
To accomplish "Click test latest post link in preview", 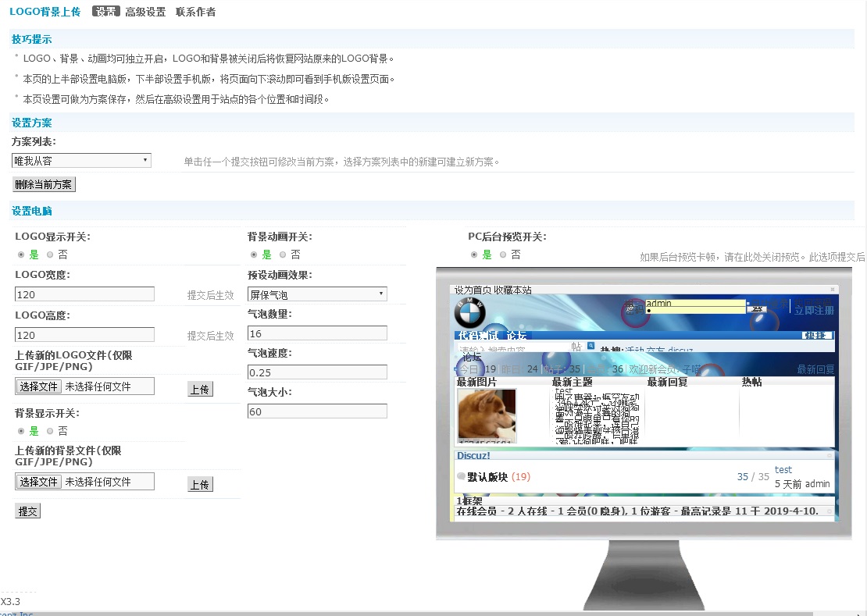I will point(783,469).
